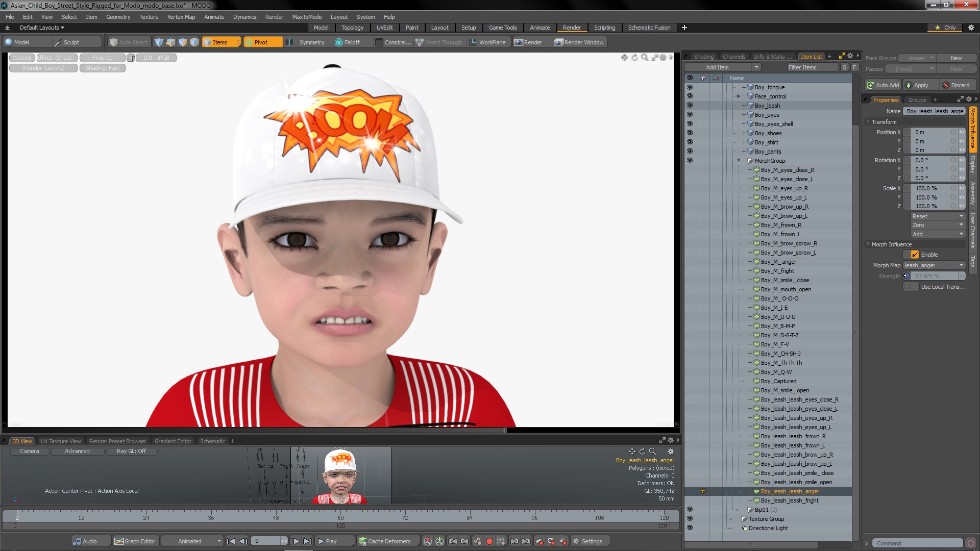
Task: Toggle visibility eye for Directional Light
Action: tap(690, 528)
